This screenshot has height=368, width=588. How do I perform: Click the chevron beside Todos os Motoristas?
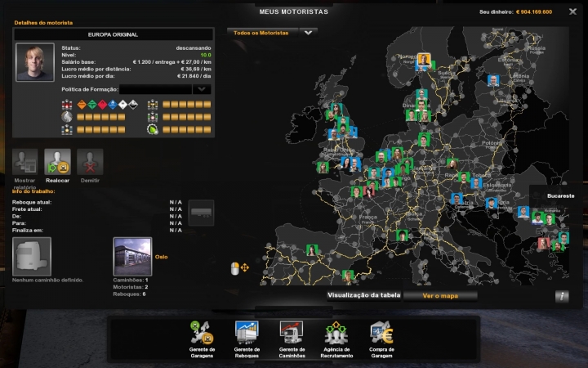point(308,33)
